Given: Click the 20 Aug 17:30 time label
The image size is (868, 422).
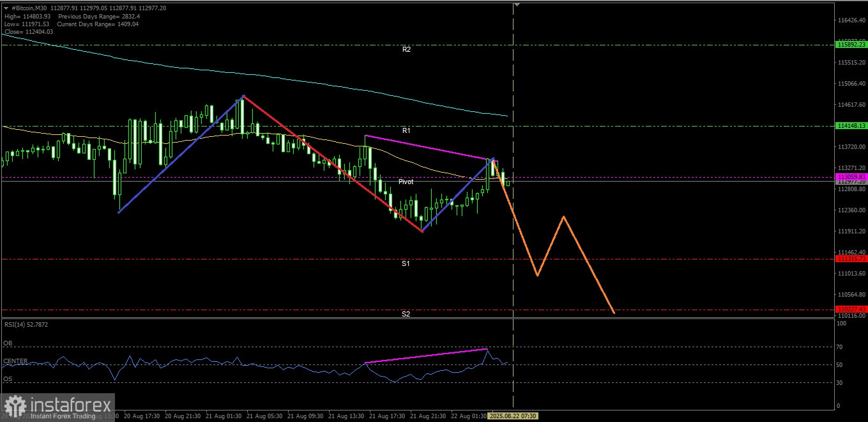Looking at the screenshot, I should 141,416.
